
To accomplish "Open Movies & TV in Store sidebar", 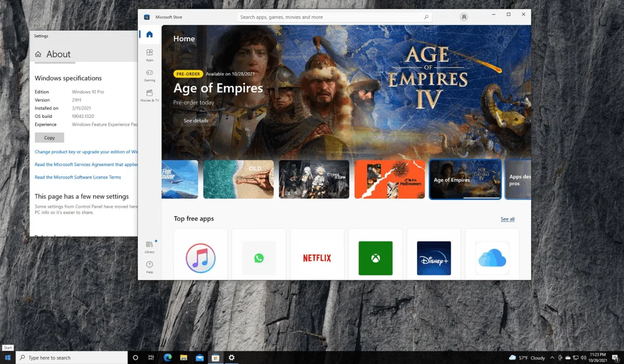I will 150,95.
